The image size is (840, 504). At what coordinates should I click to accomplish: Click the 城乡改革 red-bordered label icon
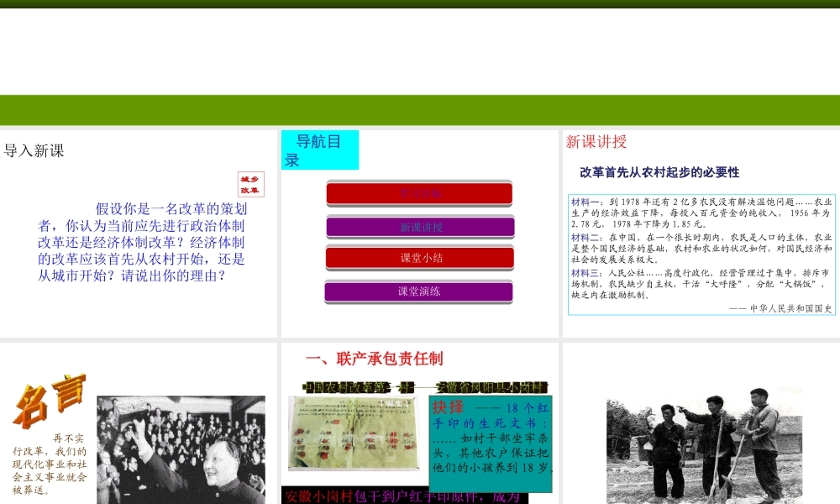pyautogui.click(x=250, y=185)
